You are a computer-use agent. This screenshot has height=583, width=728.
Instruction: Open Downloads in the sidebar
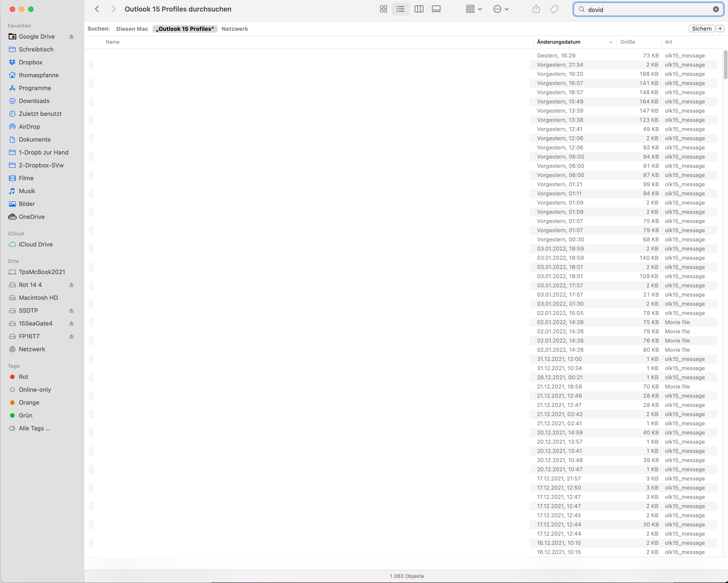pos(34,101)
